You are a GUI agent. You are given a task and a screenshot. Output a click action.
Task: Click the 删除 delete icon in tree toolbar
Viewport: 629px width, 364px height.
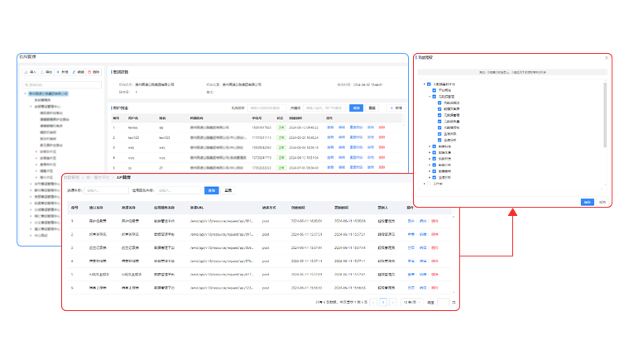[x=95, y=72]
